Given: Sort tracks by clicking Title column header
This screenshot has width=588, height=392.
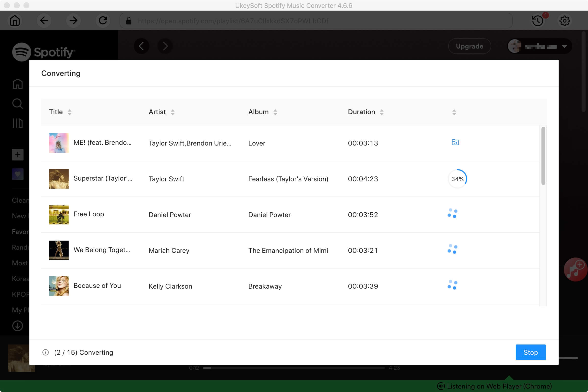Looking at the screenshot, I should tap(60, 112).
